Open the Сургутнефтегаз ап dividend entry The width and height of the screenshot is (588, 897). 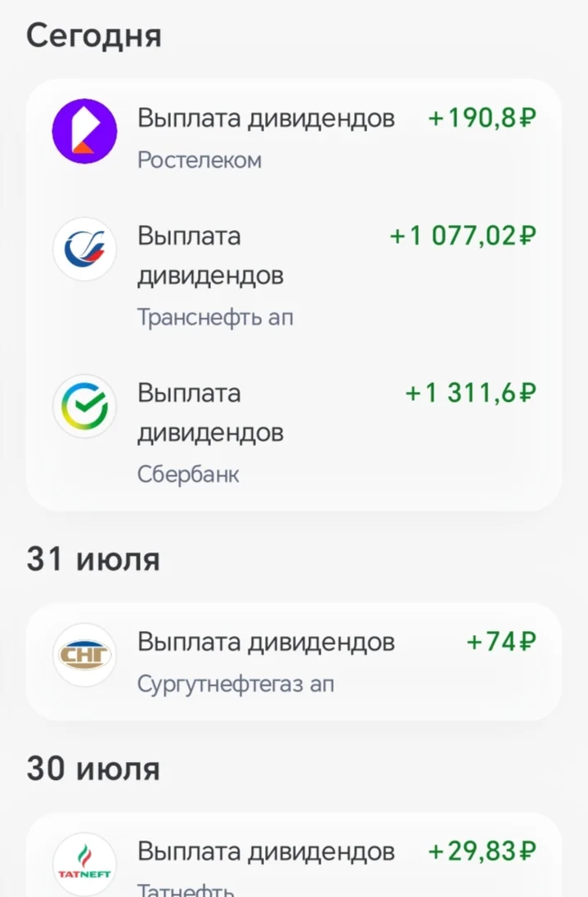294,662
